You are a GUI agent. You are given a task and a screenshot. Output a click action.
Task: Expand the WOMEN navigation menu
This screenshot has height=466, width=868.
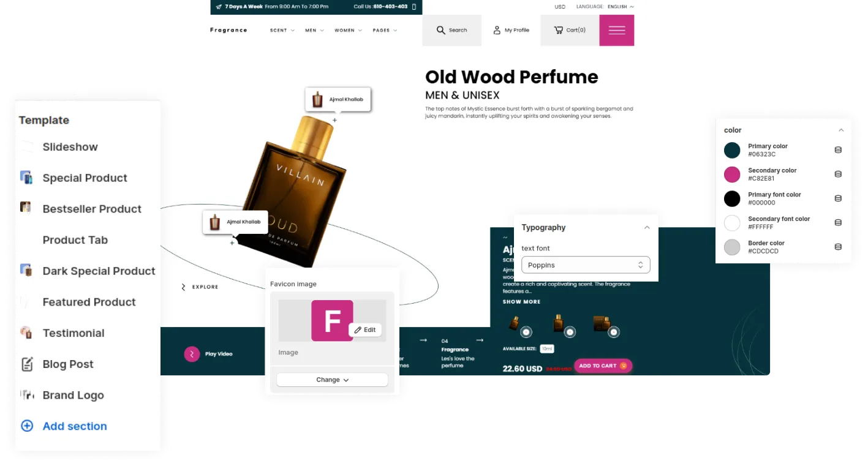[x=349, y=30]
